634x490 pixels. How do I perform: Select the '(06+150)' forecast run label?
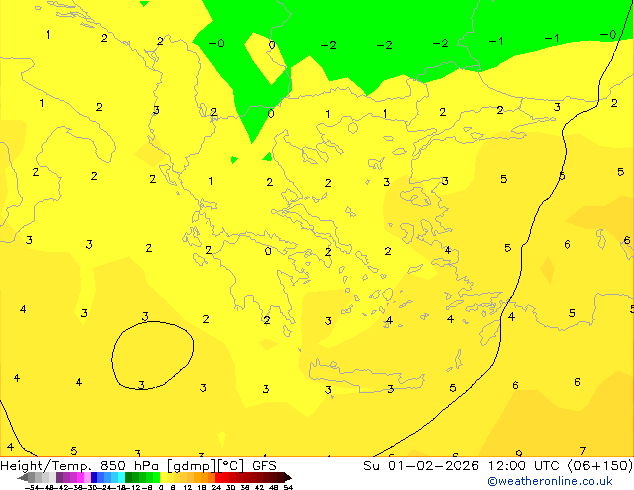point(600,466)
